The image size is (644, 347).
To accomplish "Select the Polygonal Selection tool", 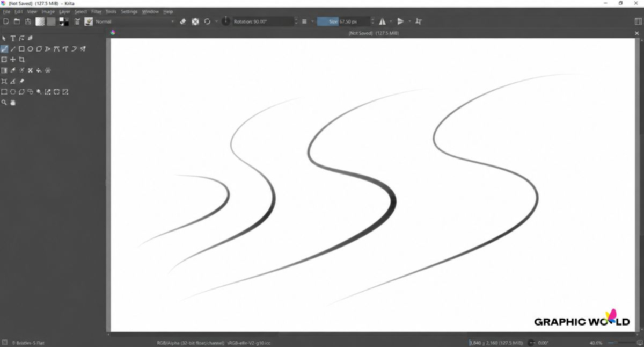I will coord(21,92).
